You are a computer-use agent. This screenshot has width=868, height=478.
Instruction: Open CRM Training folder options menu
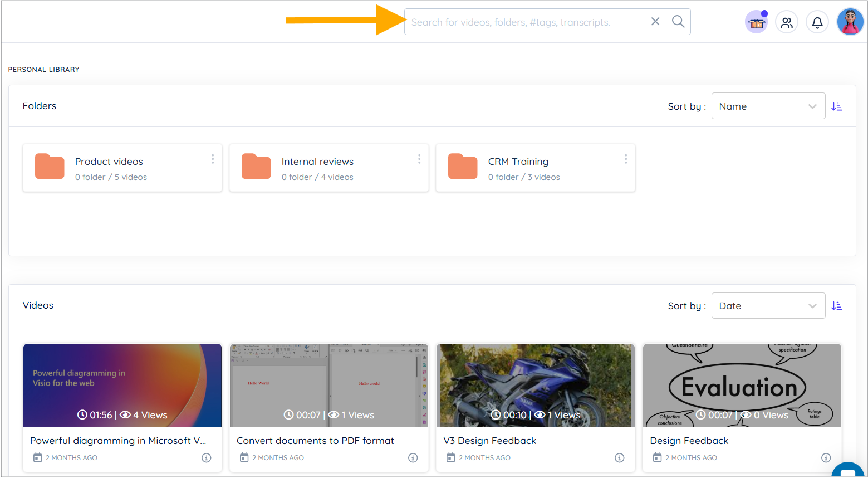click(x=626, y=159)
